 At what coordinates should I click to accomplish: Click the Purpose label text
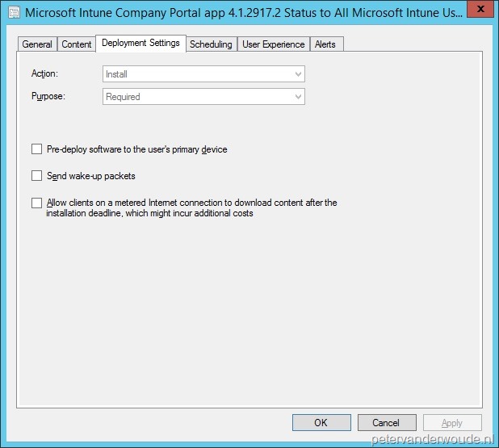click(x=48, y=96)
